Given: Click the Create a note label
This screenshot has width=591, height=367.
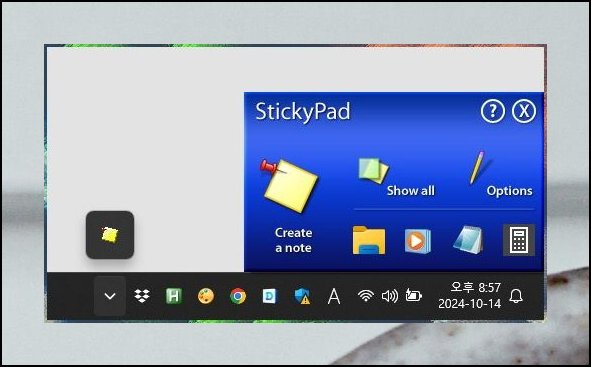Looking at the screenshot, I should (293, 240).
